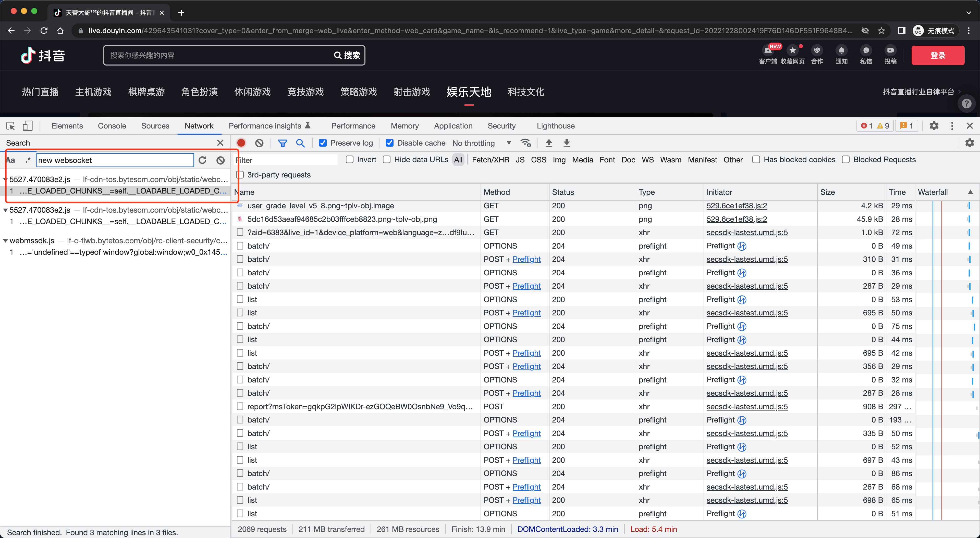Refresh the search results
This screenshot has width=980, height=538.
pyautogui.click(x=202, y=160)
